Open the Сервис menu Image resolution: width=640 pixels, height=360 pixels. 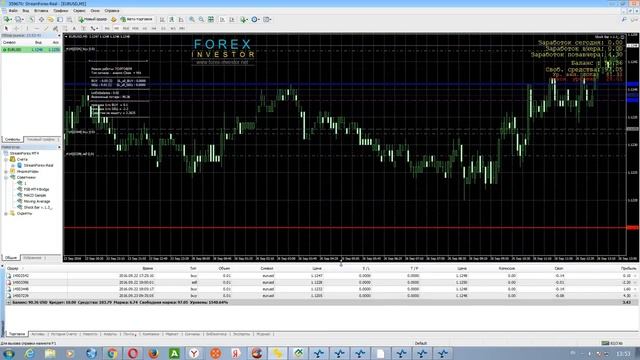(79, 11)
